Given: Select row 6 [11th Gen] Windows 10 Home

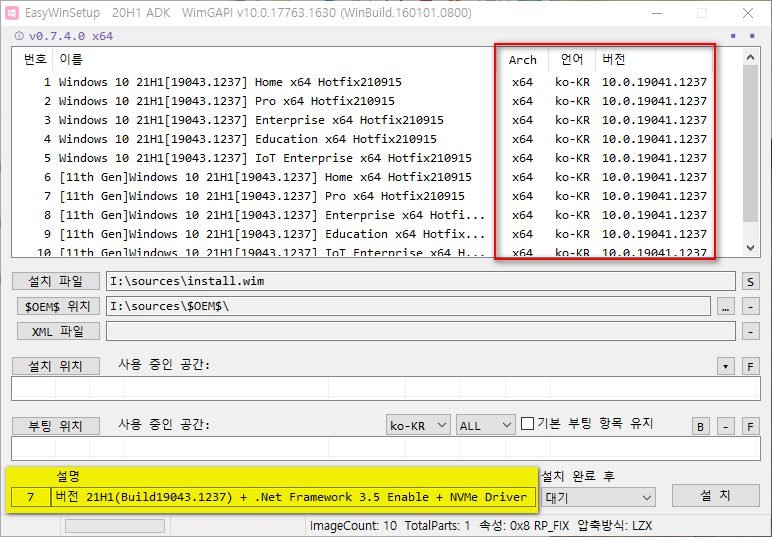Looking at the screenshot, I should [364, 177].
